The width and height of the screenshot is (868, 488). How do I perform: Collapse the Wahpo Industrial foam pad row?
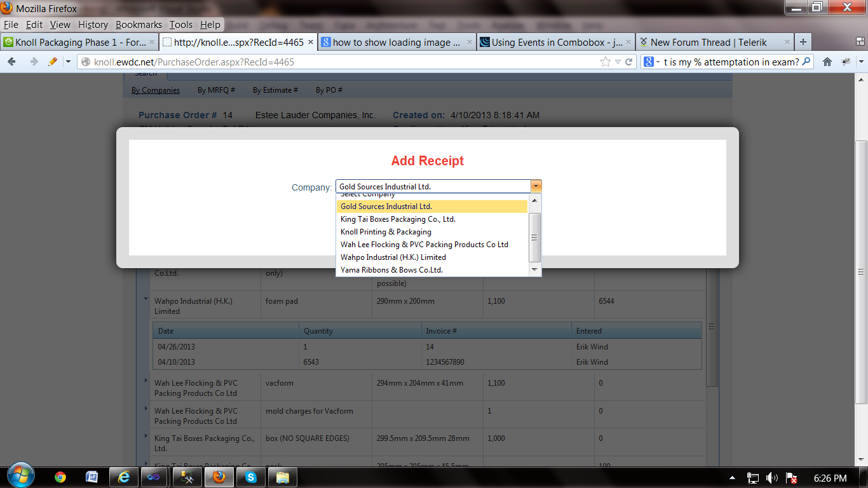(146, 298)
